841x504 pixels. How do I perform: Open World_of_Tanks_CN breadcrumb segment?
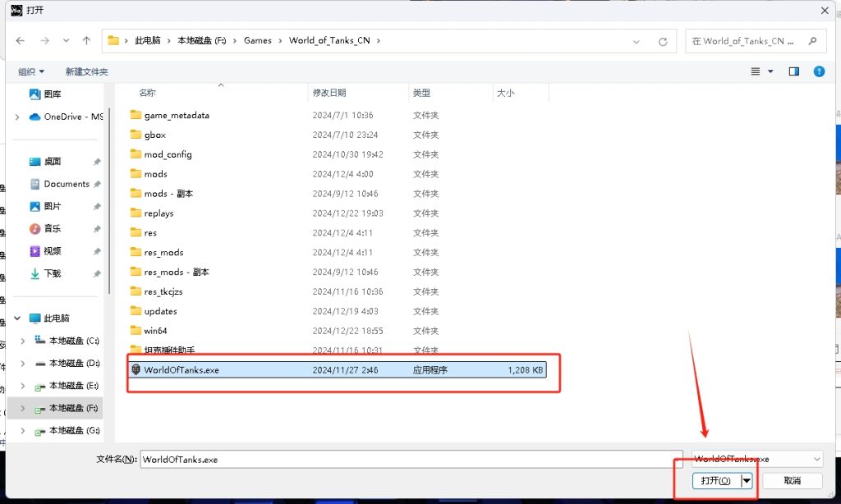(x=329, y=41)
